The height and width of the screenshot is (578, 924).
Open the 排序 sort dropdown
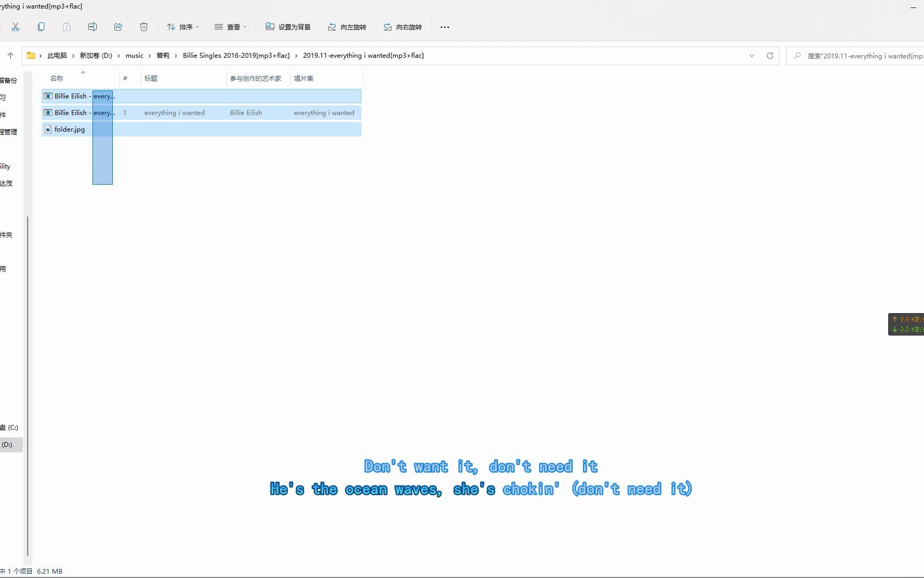pos(183,27)
